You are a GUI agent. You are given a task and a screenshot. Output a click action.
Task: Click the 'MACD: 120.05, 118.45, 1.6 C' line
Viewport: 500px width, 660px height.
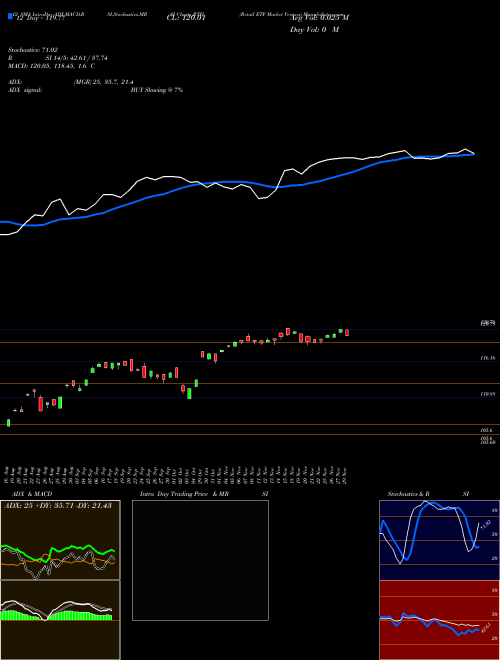pos(51,66)
